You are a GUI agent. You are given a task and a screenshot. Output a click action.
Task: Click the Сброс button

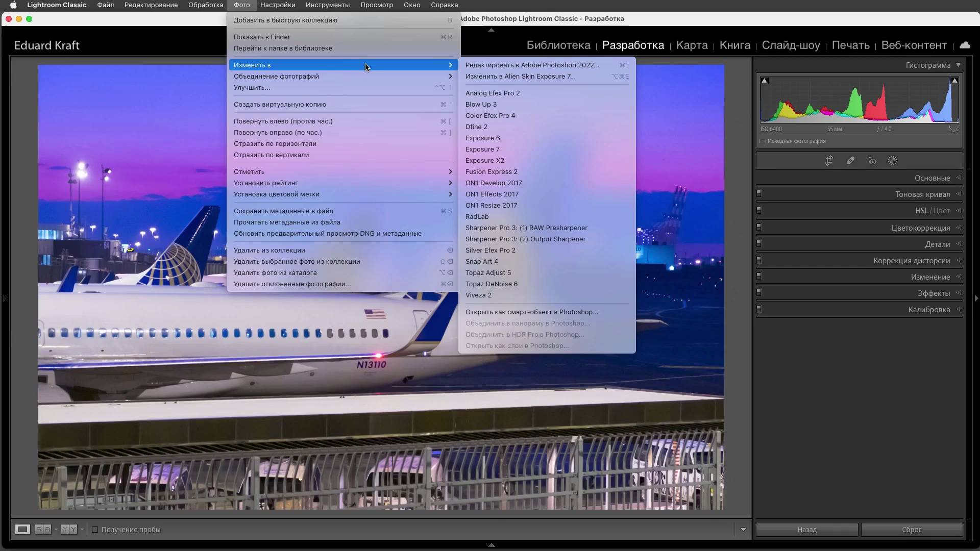[x=912, y=530]
